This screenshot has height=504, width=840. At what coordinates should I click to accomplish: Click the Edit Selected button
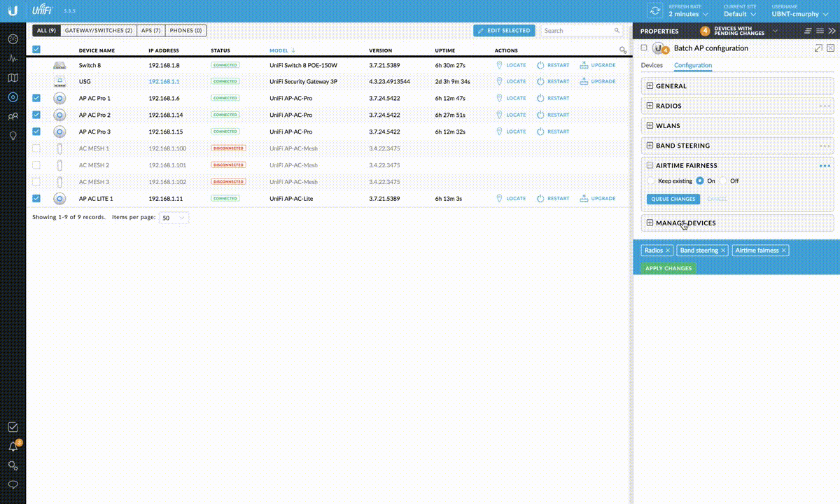504,31
